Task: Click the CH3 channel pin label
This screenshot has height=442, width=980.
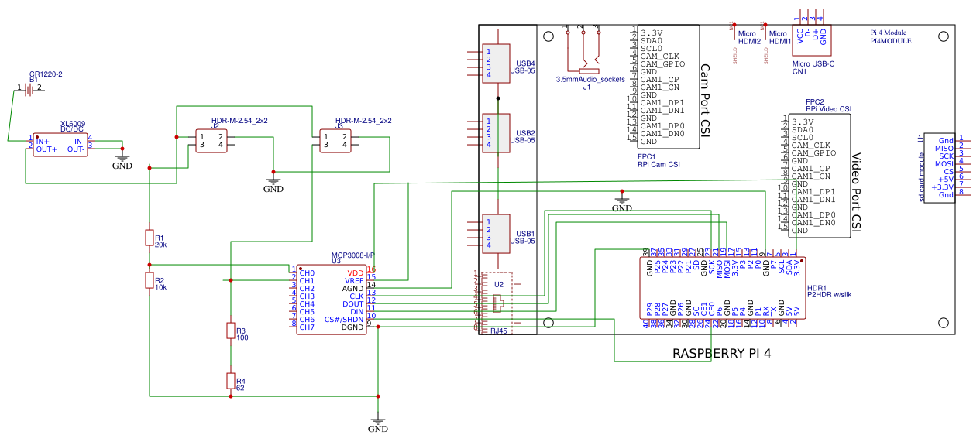Action: pyautogui.click(x=307, y=296)
